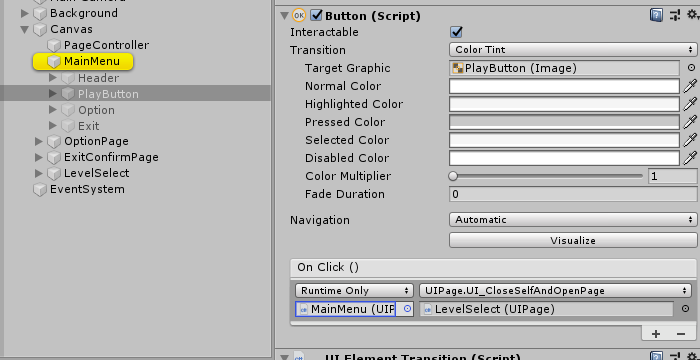Pick Disabled Color with eyedropper
This screenshot has height=360, width=700.
click(690, 158)
